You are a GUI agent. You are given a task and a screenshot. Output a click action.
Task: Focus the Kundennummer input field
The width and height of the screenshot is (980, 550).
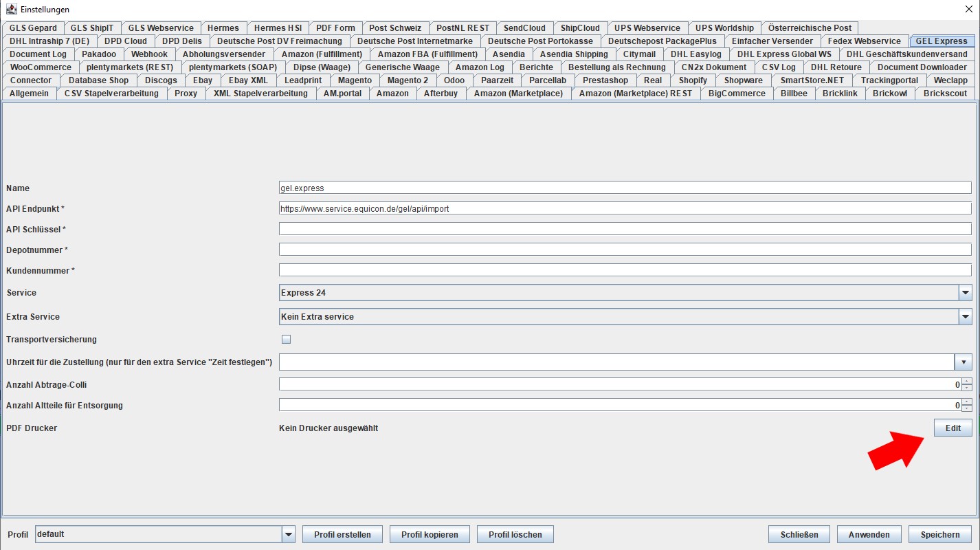(x=625, y=270)
